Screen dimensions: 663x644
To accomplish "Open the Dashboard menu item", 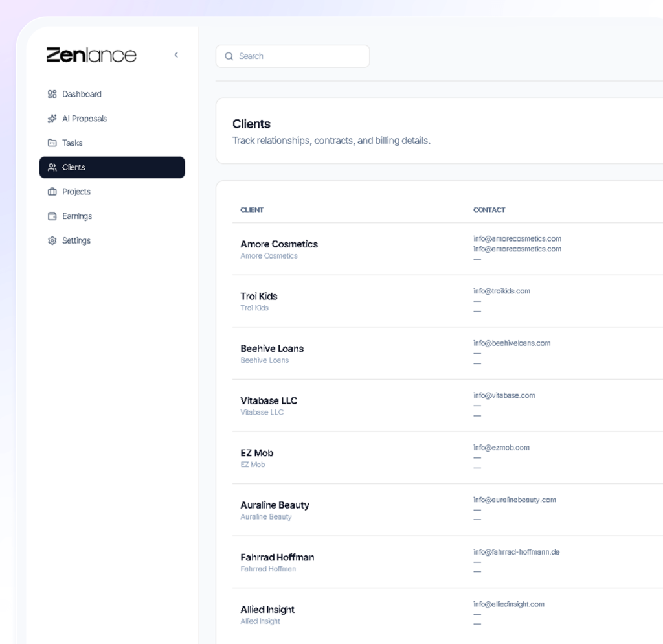I will pos(82,95).
